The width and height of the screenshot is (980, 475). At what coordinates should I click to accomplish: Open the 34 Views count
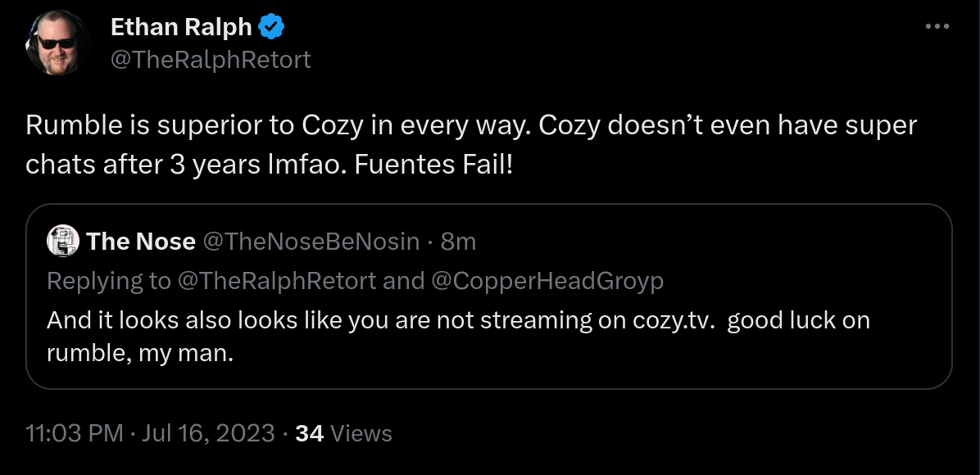click(x=309, y=433)
